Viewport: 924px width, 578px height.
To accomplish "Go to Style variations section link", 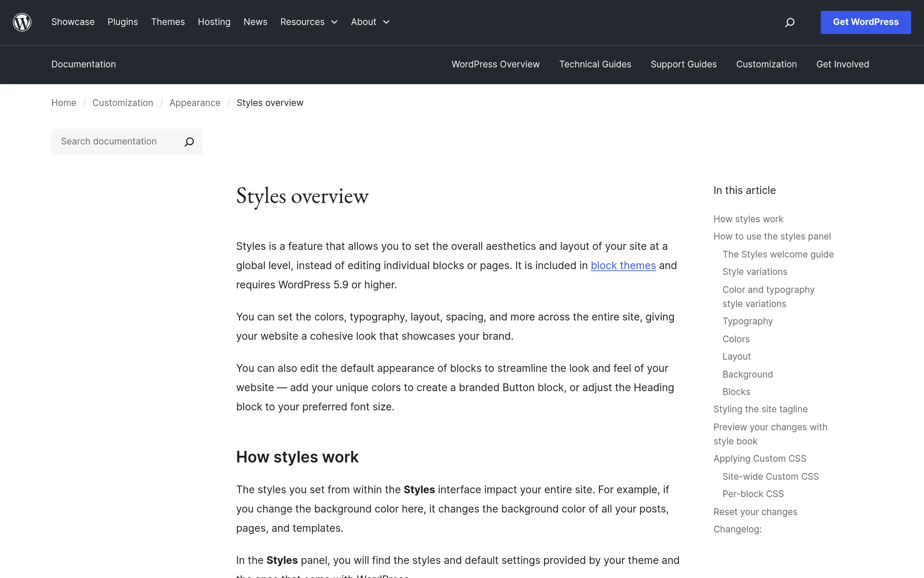I will click(x=754, y=272).
